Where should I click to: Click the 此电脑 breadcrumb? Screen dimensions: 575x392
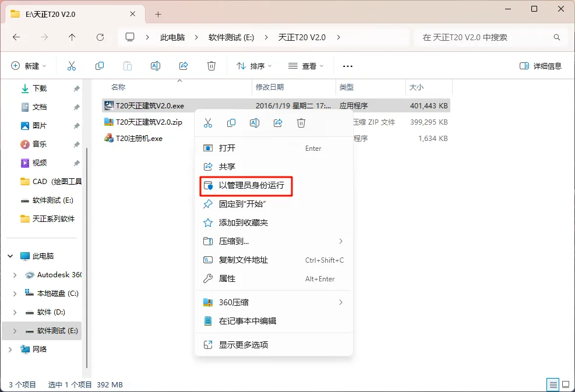coord(172,37)
